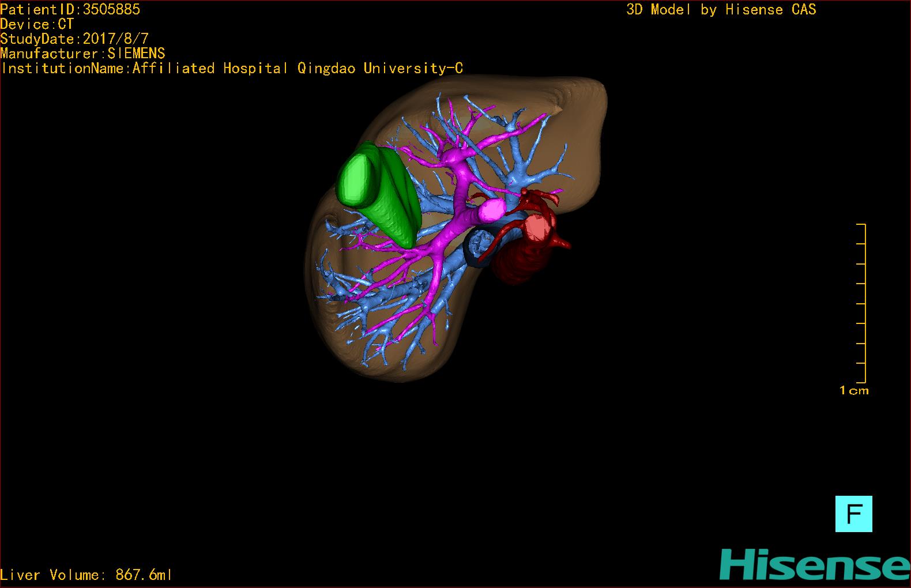
Task: Click the PatientID:3505885 text
Action: [x=70, y=9]
